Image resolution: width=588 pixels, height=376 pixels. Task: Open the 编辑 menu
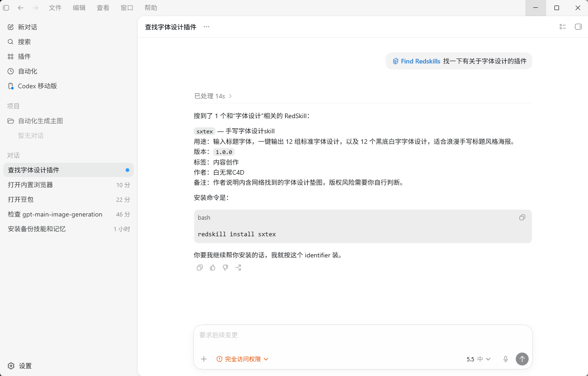(79, 8)
